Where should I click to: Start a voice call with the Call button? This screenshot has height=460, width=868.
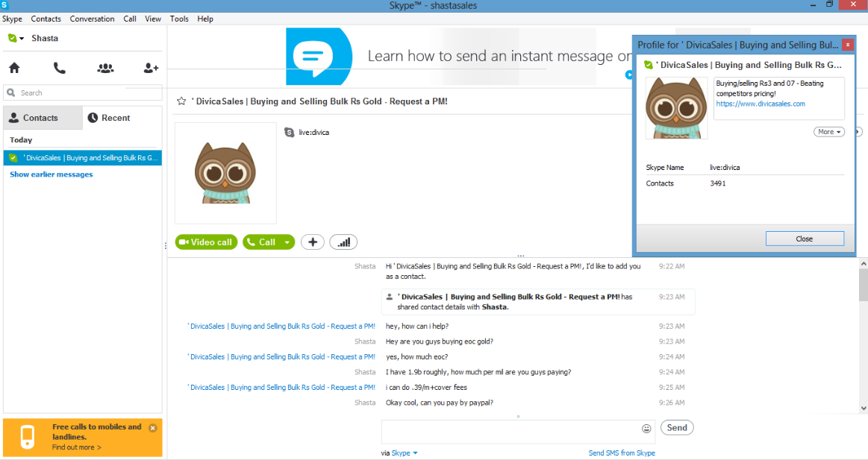(261, 242)
